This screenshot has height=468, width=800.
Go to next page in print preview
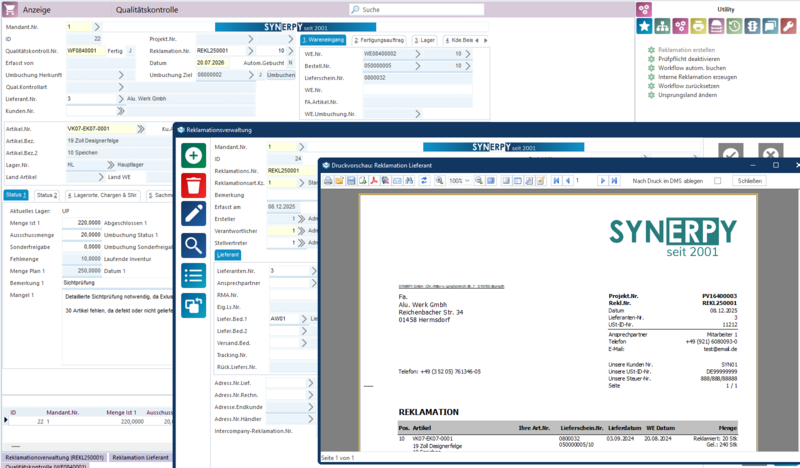(603, 181)
